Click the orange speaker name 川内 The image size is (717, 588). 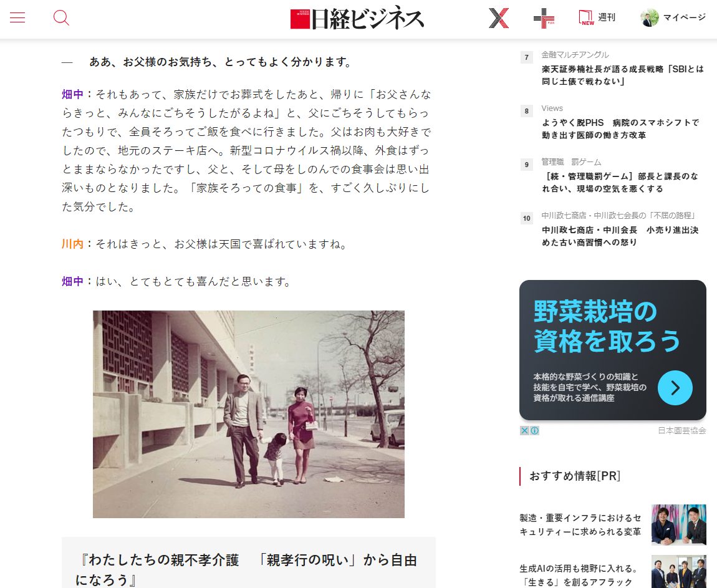tap(73, 244)
